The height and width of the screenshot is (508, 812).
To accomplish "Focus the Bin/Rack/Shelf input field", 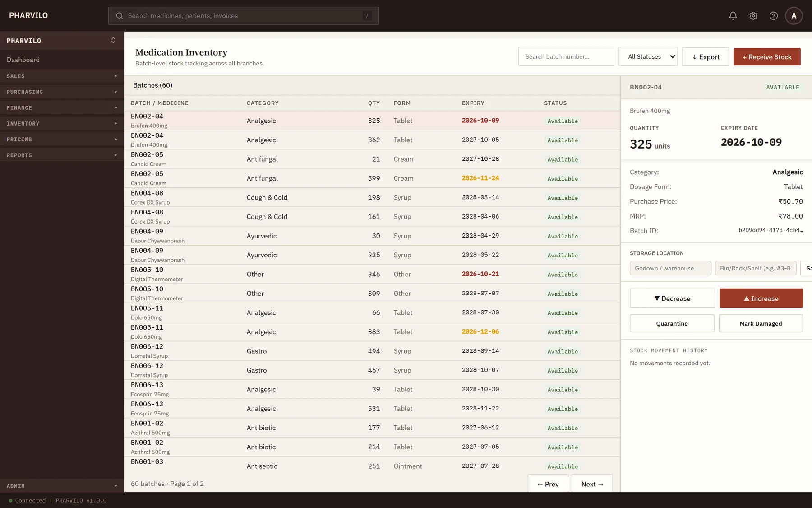I will [756, 268].
